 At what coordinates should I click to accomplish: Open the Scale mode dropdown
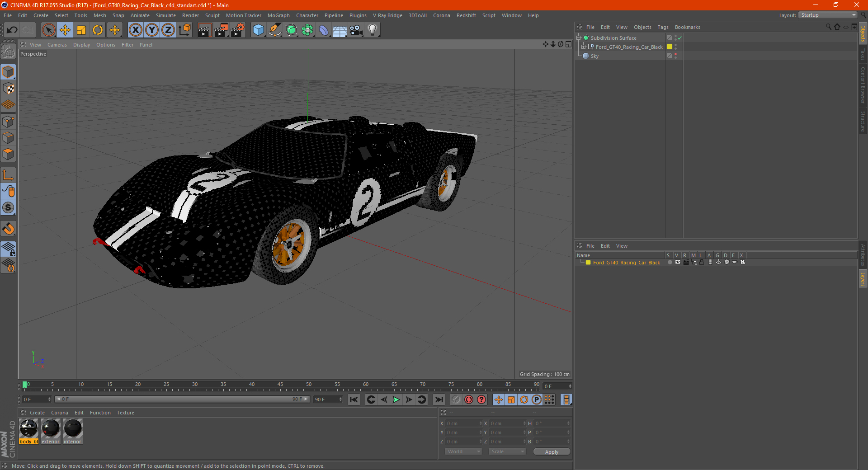(x=507, y=451)
